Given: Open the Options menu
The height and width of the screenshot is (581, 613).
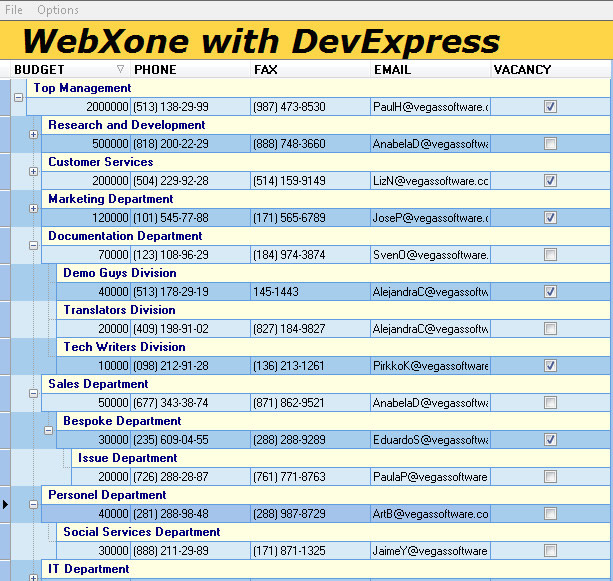Looking at the screenshot, I should tap(58, 10).
